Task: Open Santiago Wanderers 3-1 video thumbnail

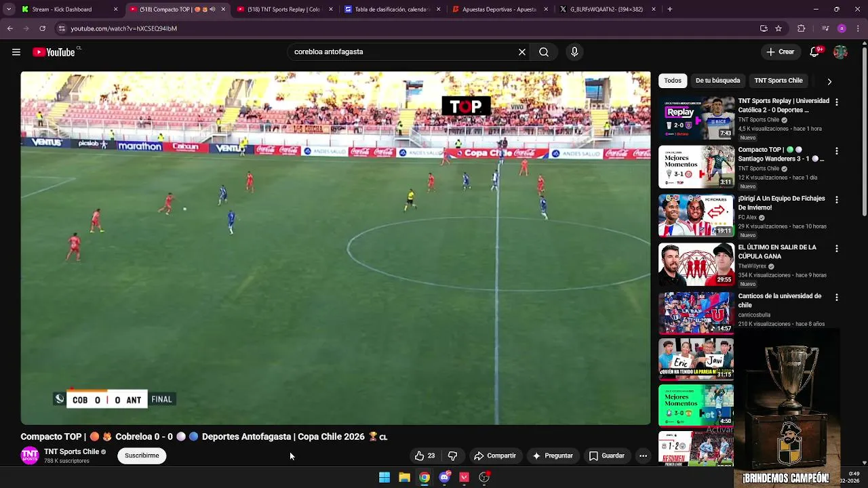Action: click(696, 167)
